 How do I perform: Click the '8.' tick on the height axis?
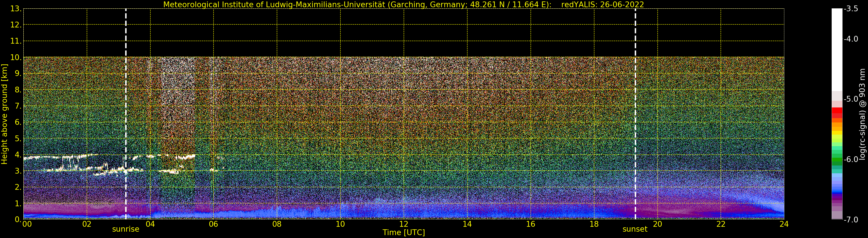tap(18, 90)
